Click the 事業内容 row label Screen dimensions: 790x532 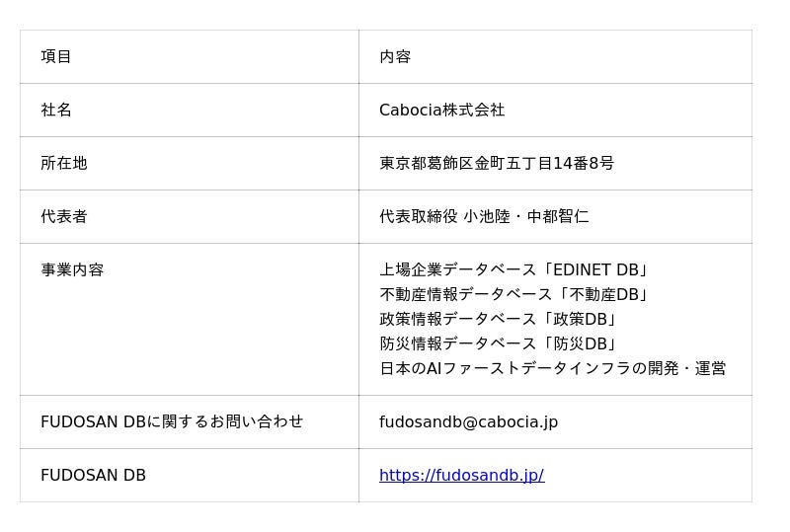pyautogui.click(x=72, y=270)
